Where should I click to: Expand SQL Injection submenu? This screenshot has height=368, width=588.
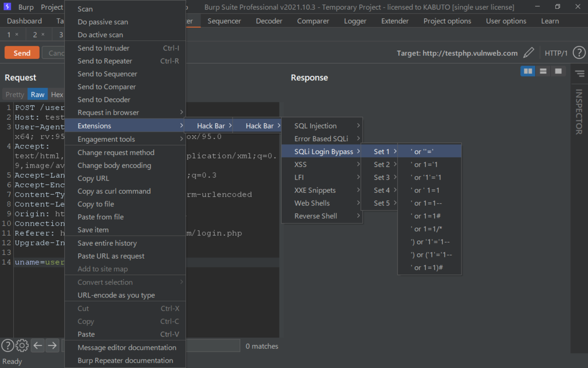pos(322,126)
